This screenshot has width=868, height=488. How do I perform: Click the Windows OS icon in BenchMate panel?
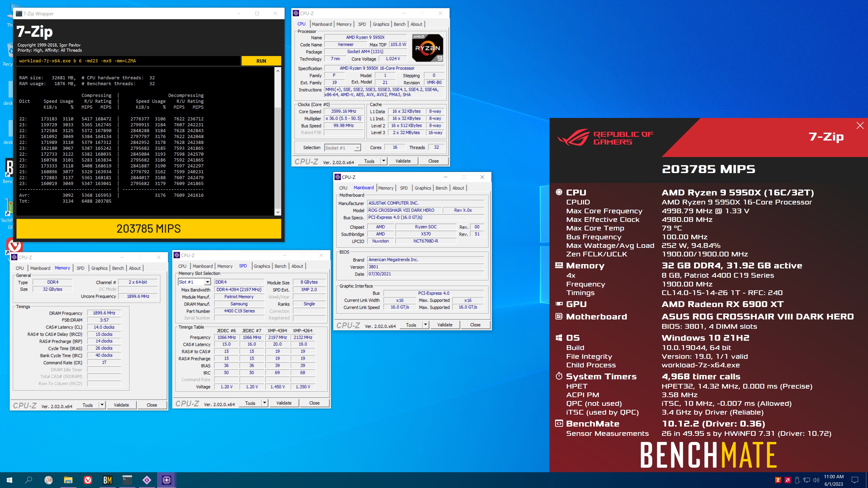click(x=559, y=338)
